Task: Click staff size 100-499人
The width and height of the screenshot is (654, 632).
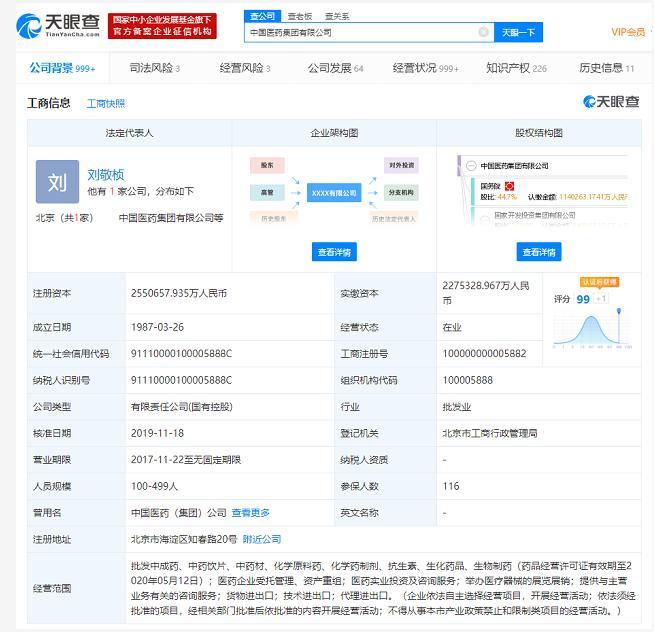Action: [154, 486]
